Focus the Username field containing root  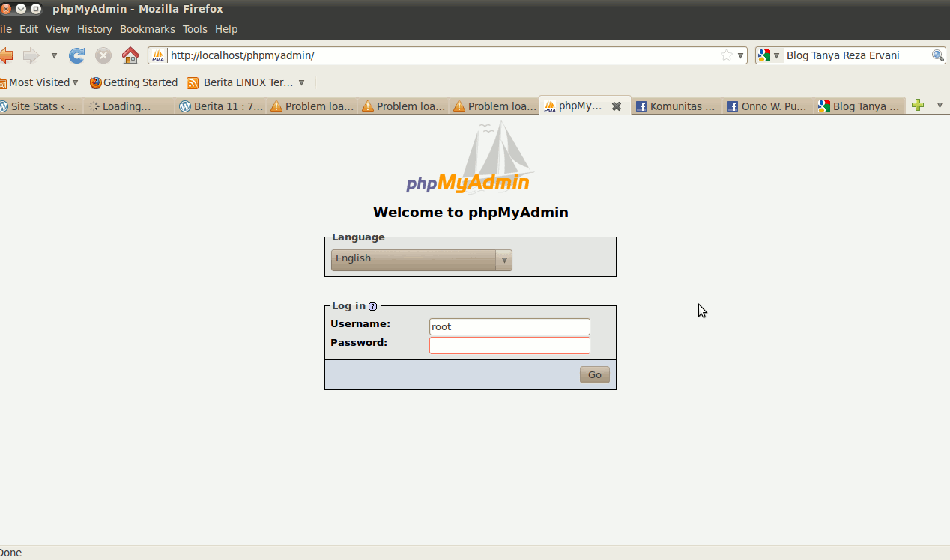click(x=509, y=326)
